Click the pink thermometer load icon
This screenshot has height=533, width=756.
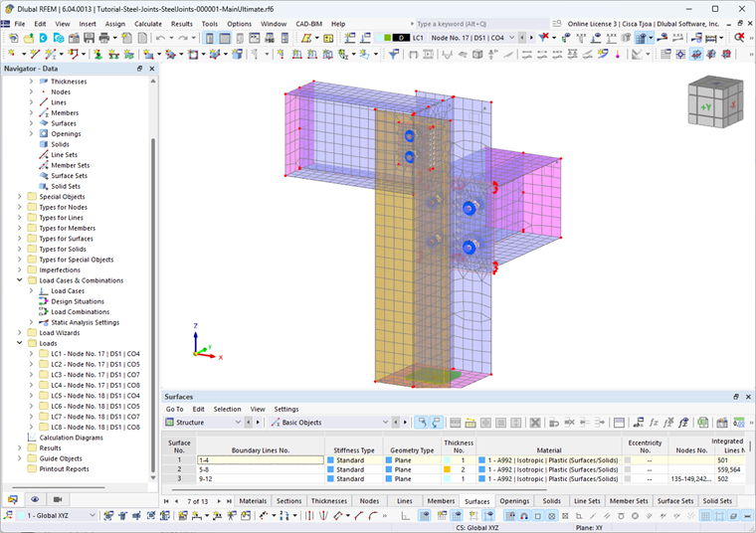click(x=617, y=54)
